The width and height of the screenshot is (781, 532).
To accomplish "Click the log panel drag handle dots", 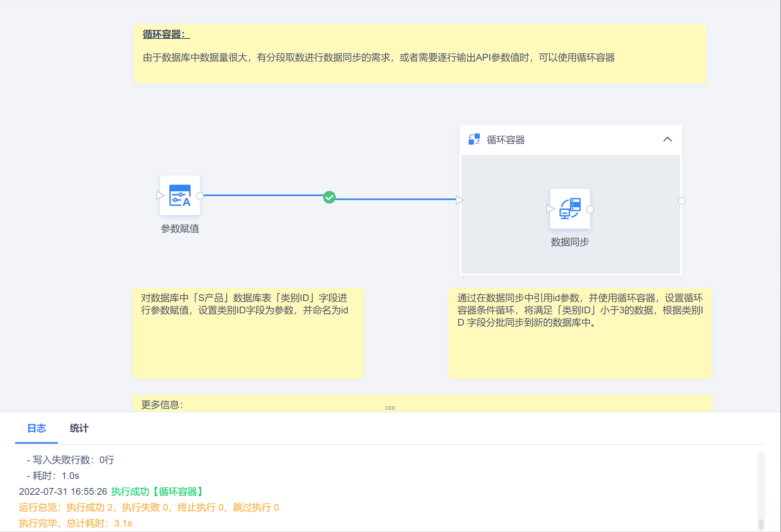I will tap(390, 408).
